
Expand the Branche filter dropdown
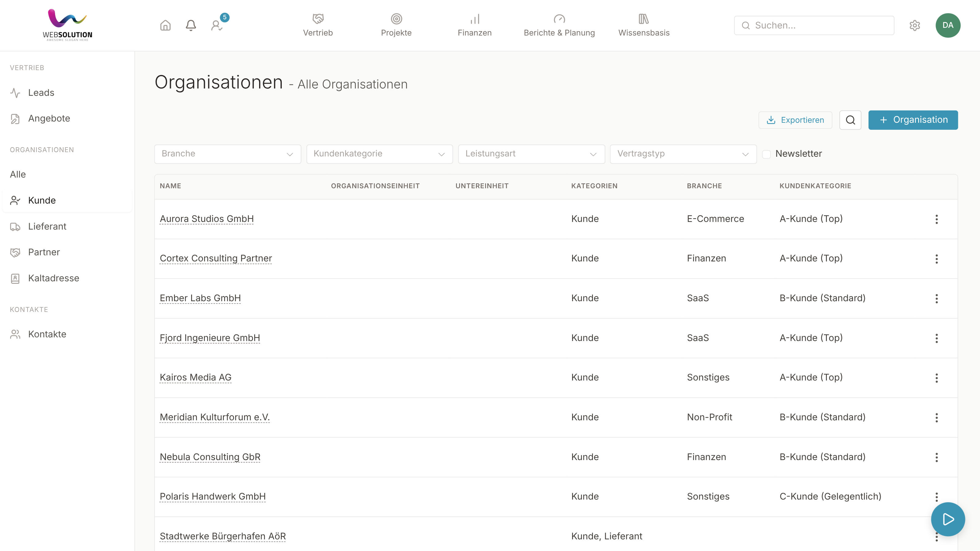pos(228,154)
